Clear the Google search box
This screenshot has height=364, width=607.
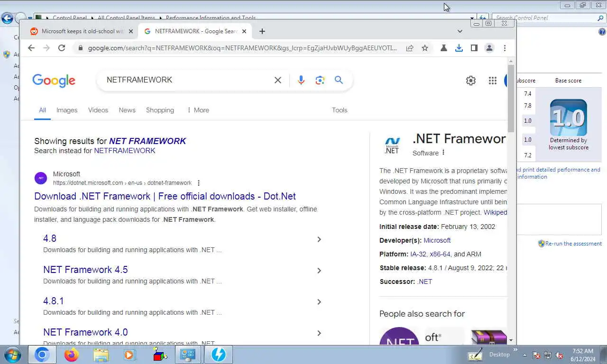click(278, 80)
